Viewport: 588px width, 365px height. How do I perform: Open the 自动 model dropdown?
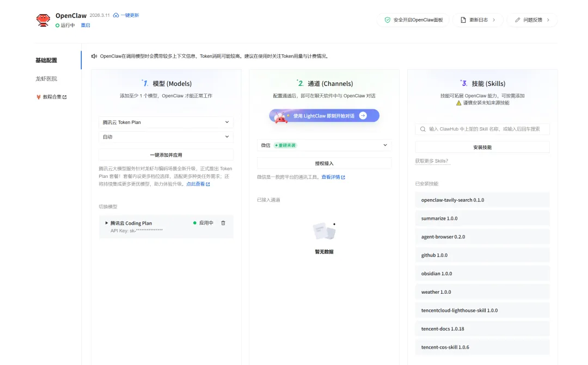pos(166,137)
